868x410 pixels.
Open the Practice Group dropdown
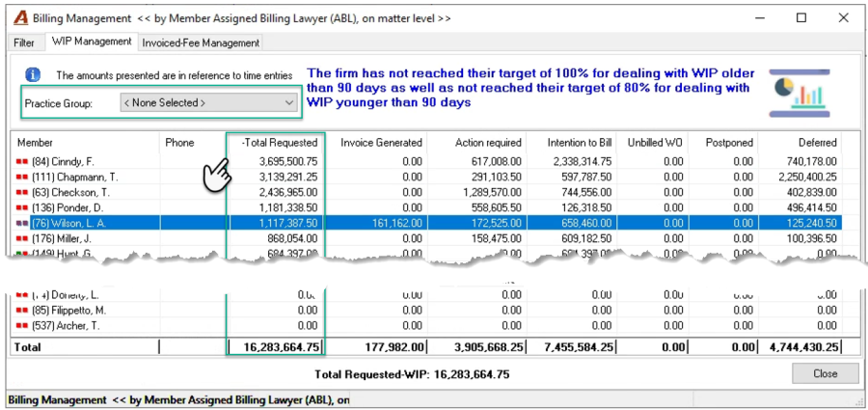tap(208, 102)
